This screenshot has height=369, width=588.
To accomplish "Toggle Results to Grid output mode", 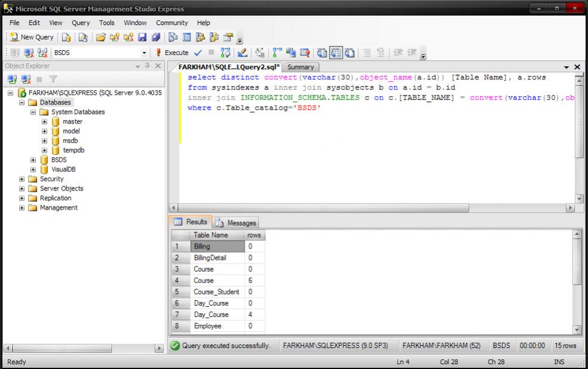I will (335, 53).
